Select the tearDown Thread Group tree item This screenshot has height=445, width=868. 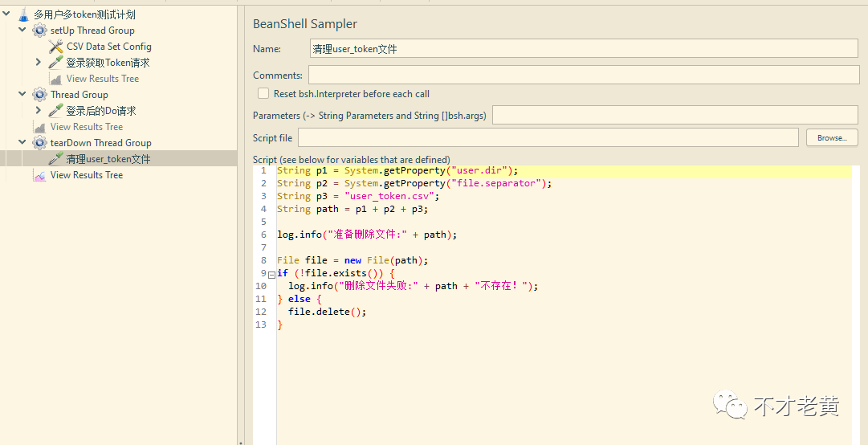100,143
